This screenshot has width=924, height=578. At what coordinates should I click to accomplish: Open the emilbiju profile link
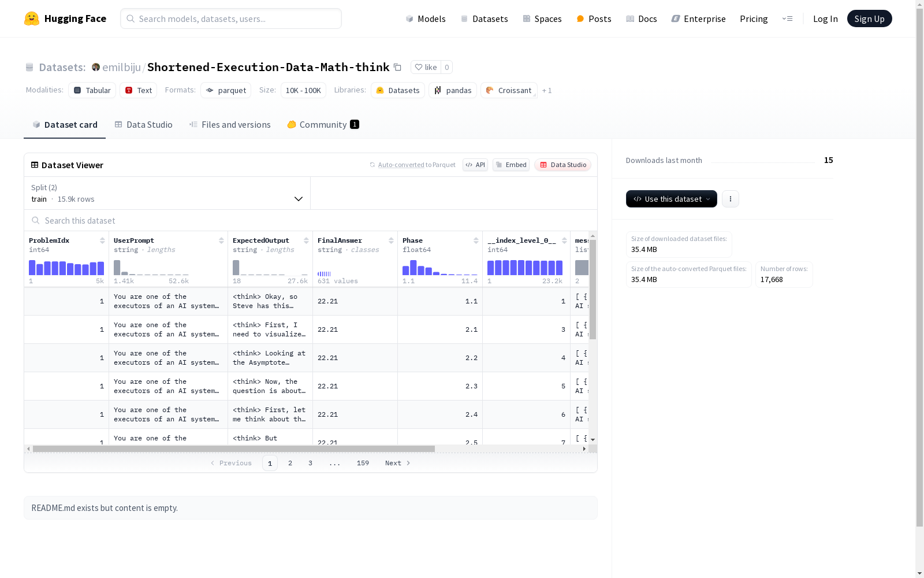(x=121, y=67)
